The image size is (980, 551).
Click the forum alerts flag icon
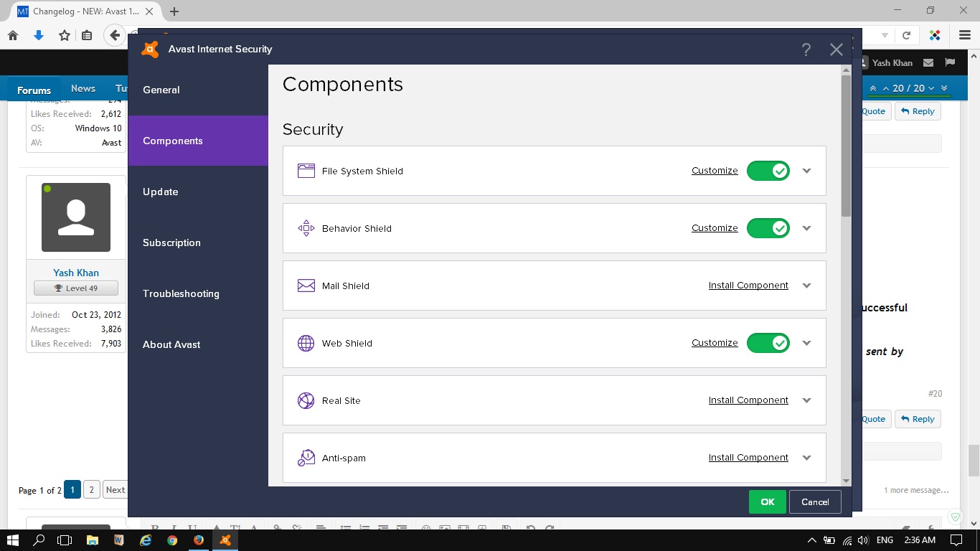tap(949, 62)
